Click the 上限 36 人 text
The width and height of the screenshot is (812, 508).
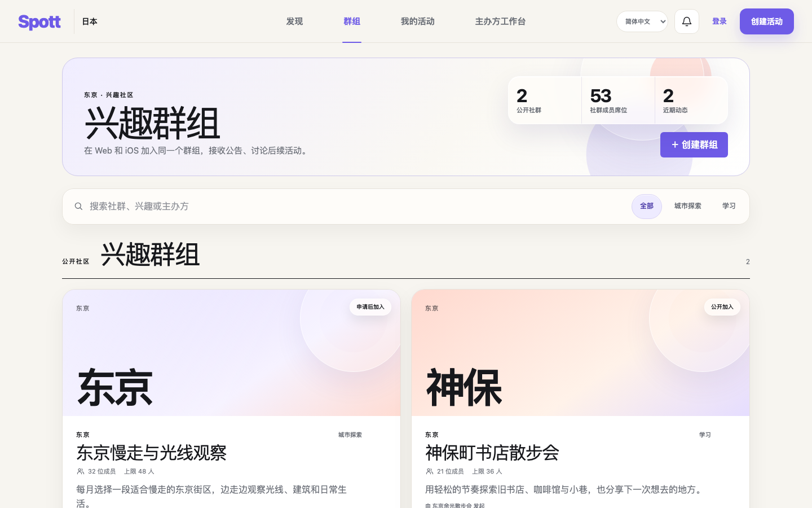487,471
